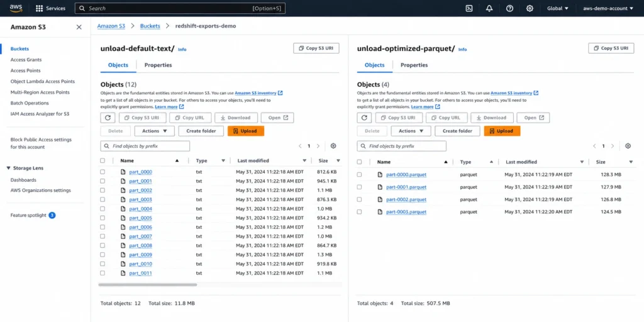Open the Global region dropdown

coord(557,8)
